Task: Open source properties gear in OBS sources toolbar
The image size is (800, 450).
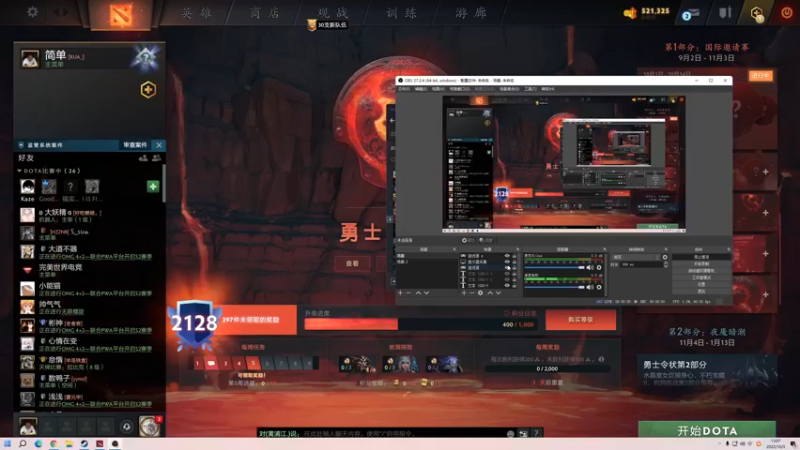Action: pos(480,293)
